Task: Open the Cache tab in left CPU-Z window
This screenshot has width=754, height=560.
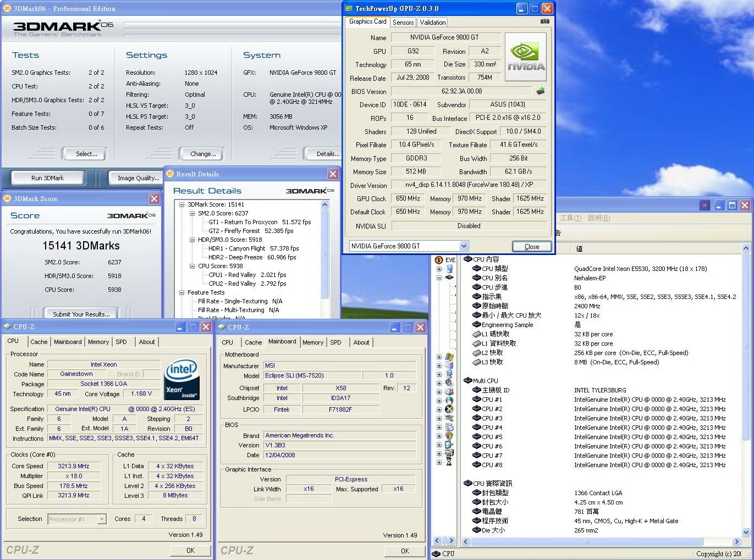Action: (38, 342)
